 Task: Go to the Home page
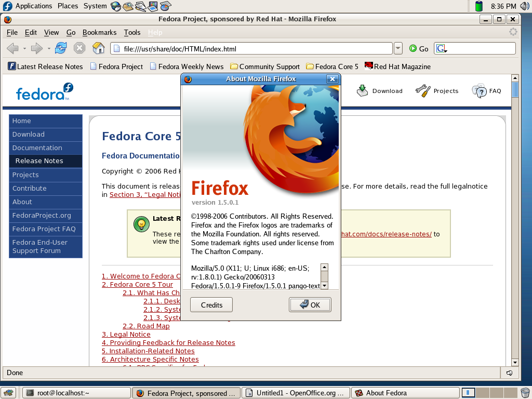coord(98,48)
